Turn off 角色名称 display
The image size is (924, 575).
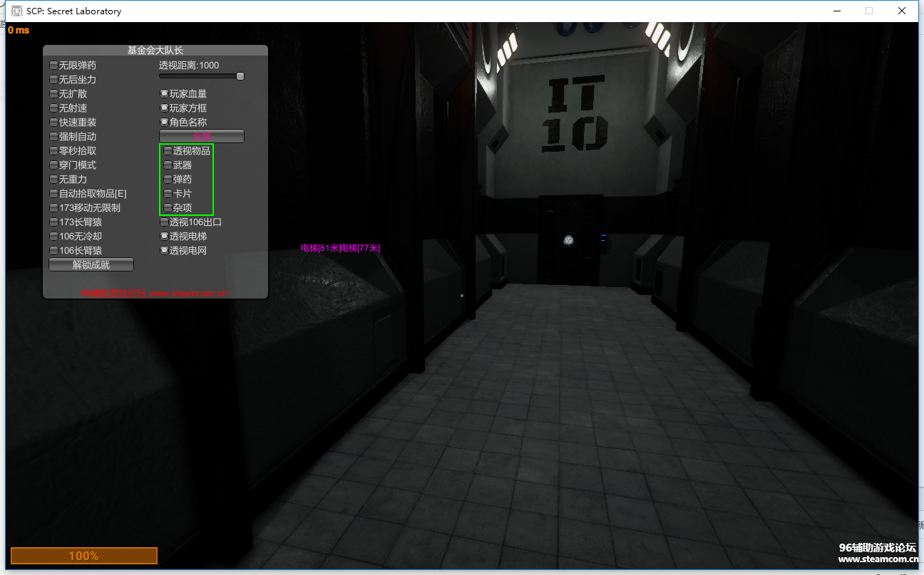pyautogui.click(x=164, y=123)
